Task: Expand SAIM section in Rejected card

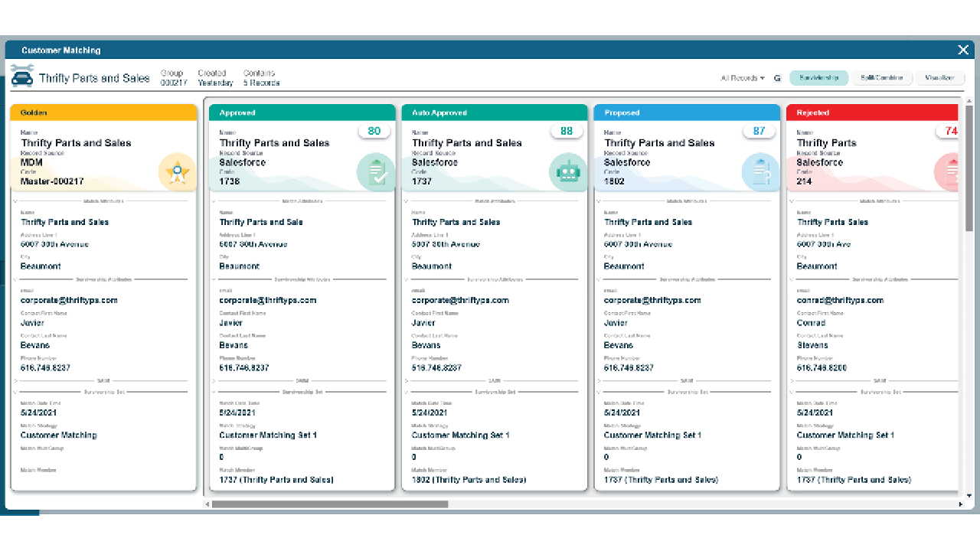Action: pos(792,380)
